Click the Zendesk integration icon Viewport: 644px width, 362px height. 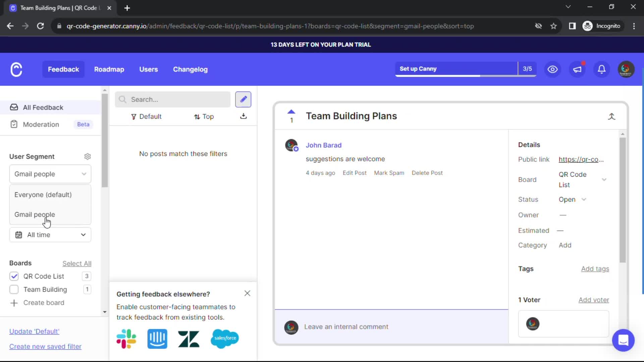(189, 339)
